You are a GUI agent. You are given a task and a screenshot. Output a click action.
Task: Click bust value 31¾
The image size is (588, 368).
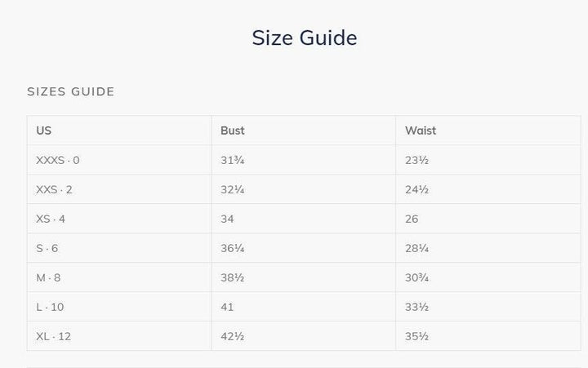tap(233, 160)
